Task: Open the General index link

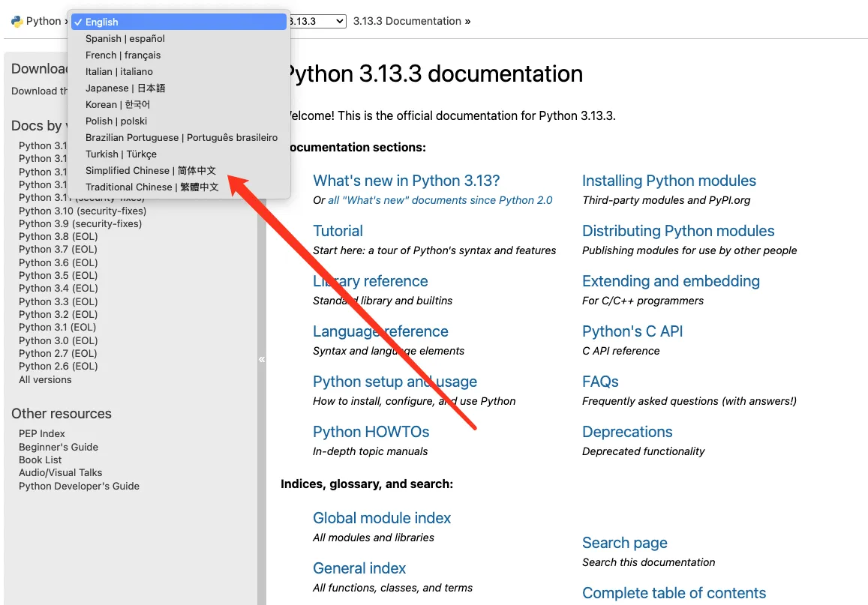Action: [x=359, y=568]
